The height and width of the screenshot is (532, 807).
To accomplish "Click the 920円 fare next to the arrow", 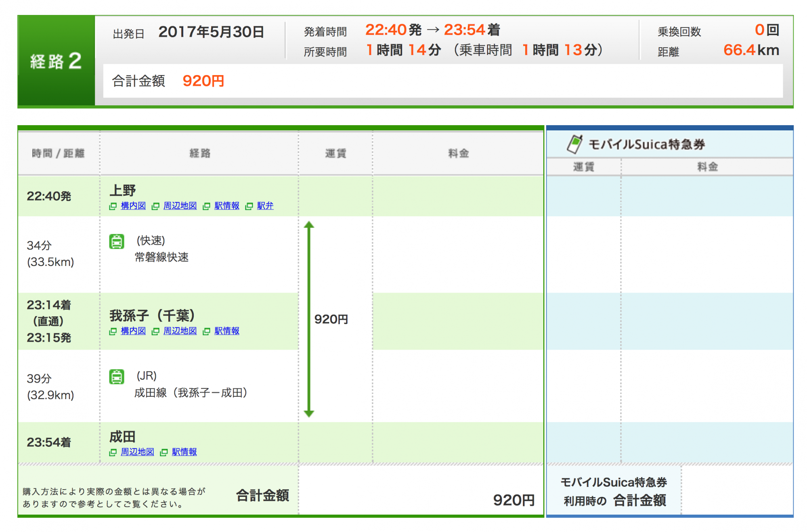I will (x=331, y=319).
